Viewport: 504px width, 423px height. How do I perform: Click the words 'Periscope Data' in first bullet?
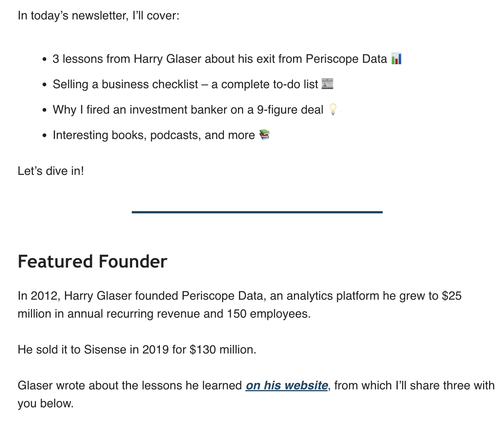coord(346,59)
